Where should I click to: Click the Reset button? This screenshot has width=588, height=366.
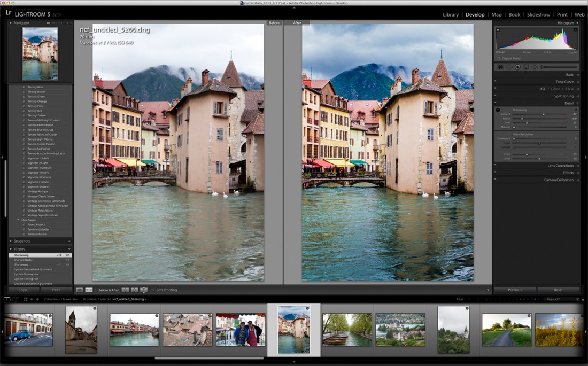pos(558,290)
